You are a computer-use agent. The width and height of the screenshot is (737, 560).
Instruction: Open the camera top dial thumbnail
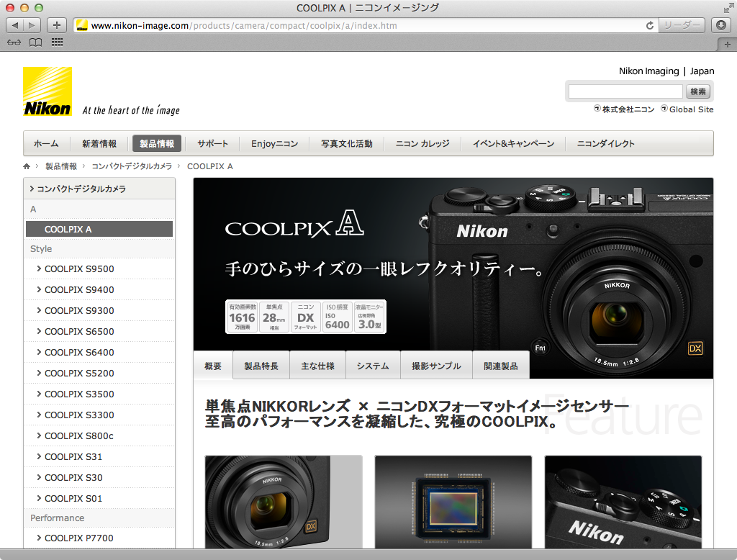point(623,502)
